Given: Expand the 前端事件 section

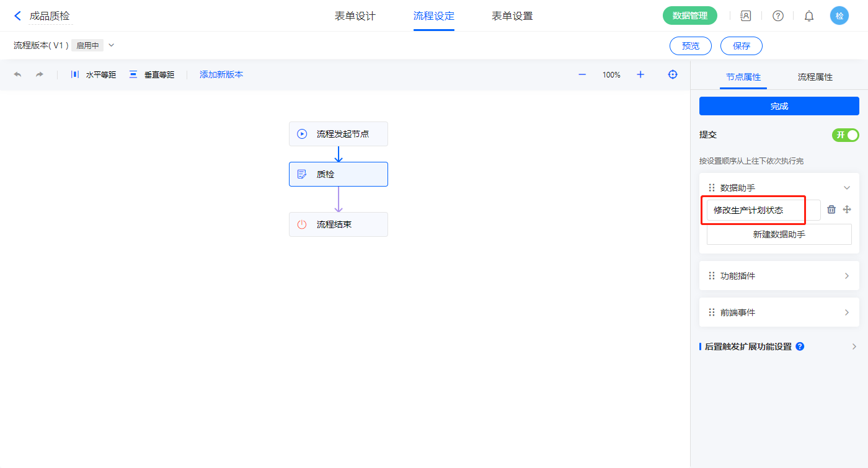Looking at the screenshot, I should point(846,312).
